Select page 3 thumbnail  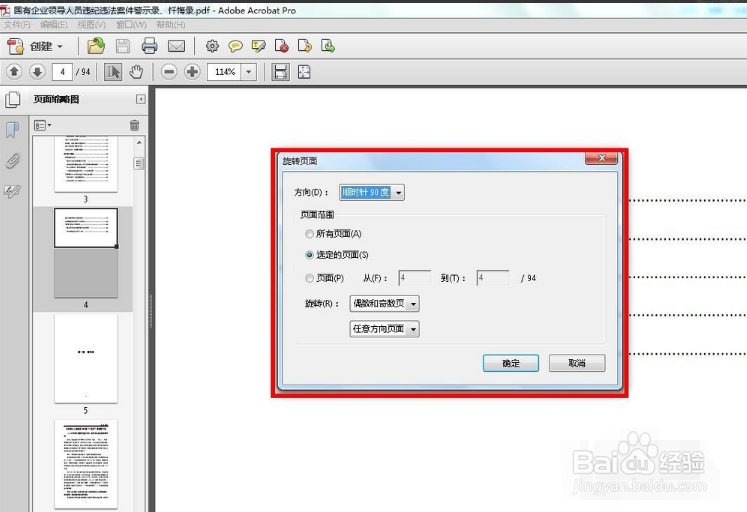pos(86,165)
